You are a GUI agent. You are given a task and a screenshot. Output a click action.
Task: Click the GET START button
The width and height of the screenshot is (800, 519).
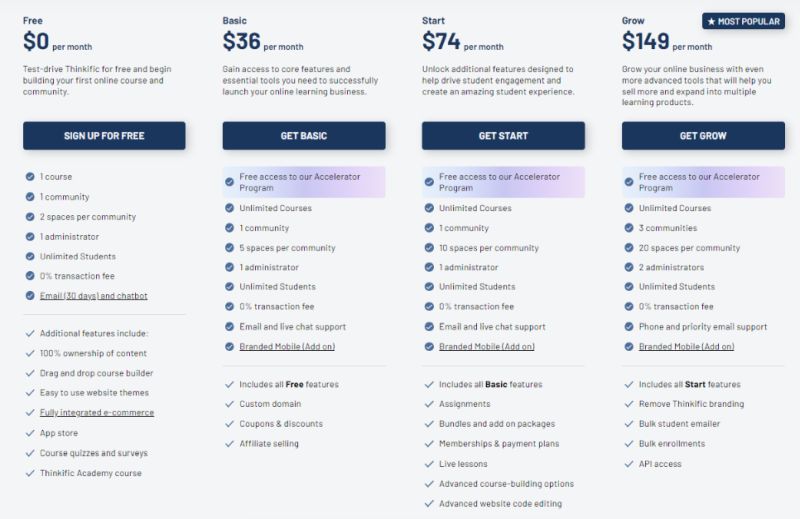[x=503, y=136]
